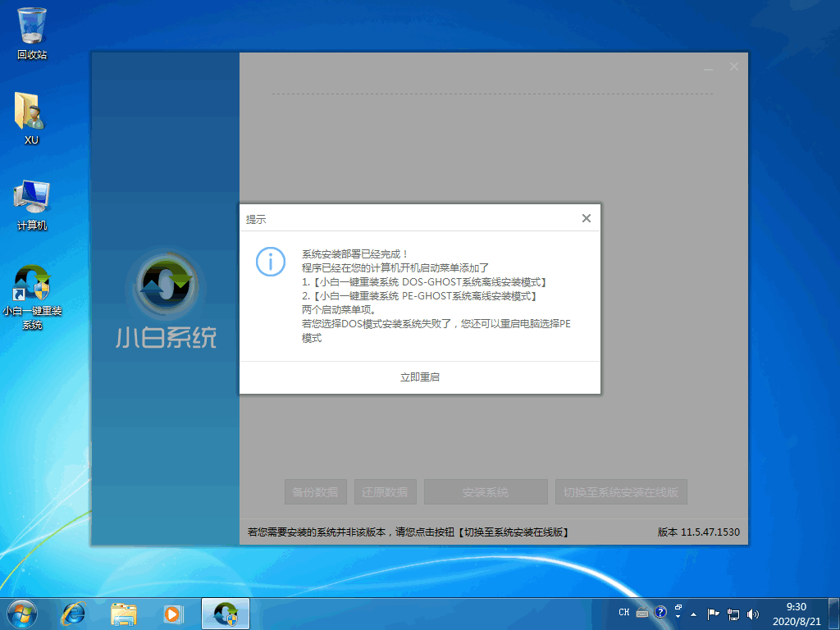Screen dimensions: 840x630
Task: Expand the hidden system tray icons
Action: pos(693,613)
